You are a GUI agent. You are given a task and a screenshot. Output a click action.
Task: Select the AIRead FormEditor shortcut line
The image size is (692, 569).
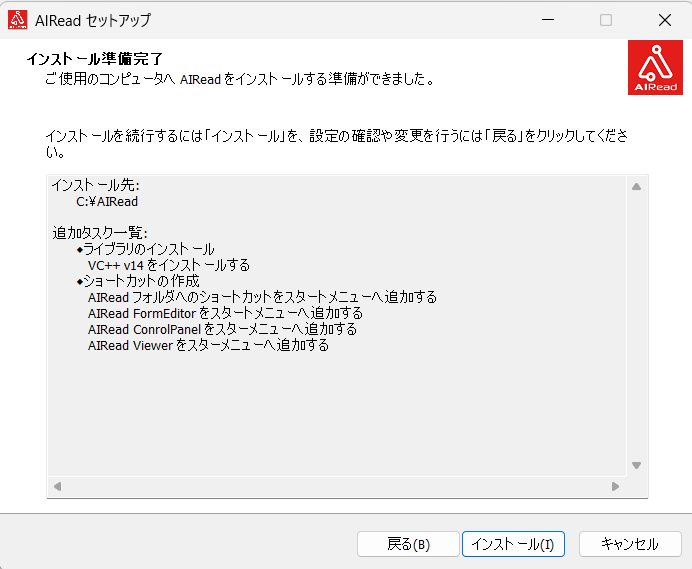[225, 313]
